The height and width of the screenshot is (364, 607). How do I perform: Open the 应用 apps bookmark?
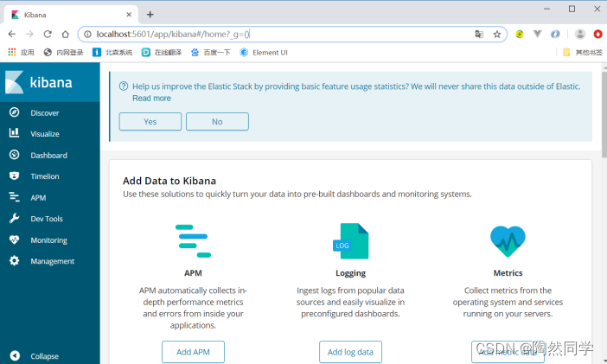click(22, 52)
